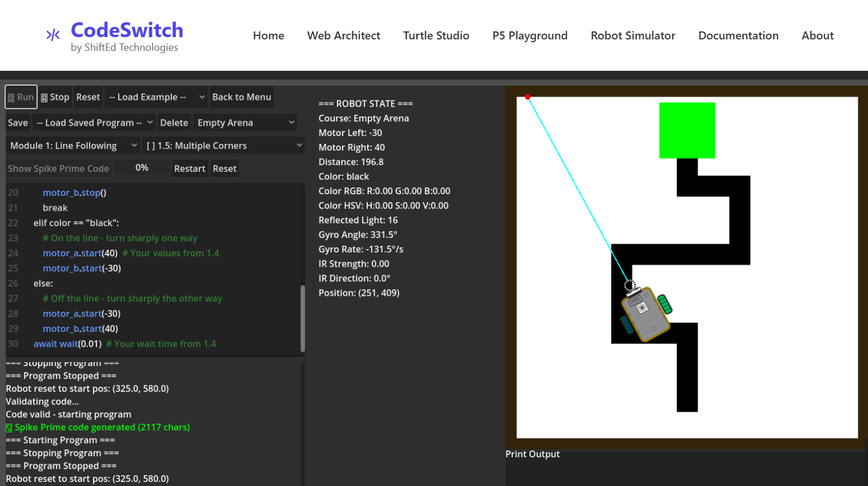This screenshot has width=868, height=486.
Task: Open the Documentation page
Action: pos(738,35)
